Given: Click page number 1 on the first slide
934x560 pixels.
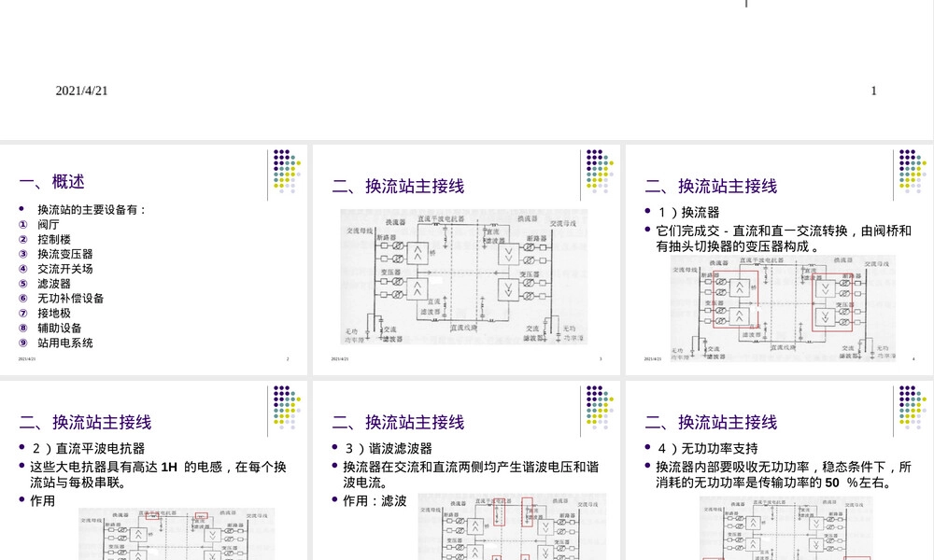Looking at the screenshot, I should (874, 91).
